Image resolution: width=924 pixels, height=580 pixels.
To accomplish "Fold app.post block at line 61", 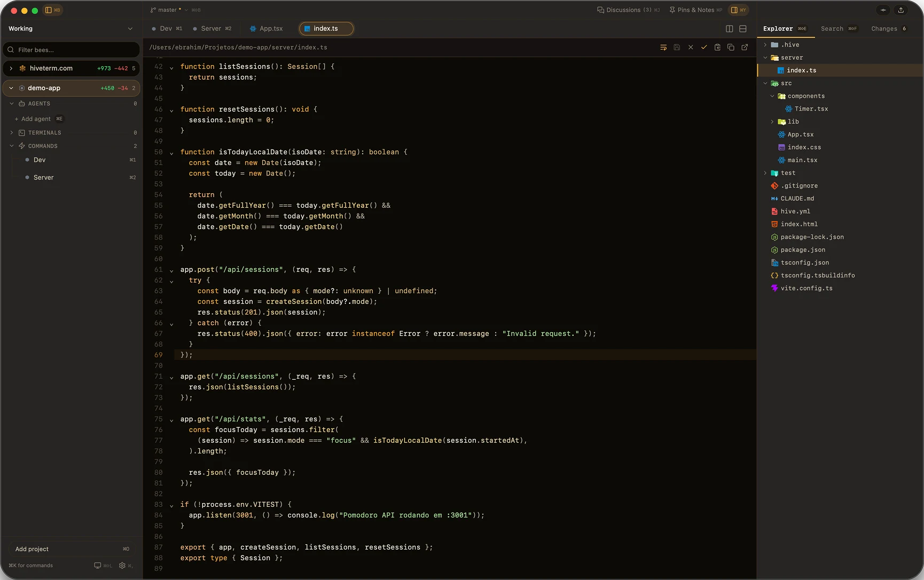I will point(171,271).
